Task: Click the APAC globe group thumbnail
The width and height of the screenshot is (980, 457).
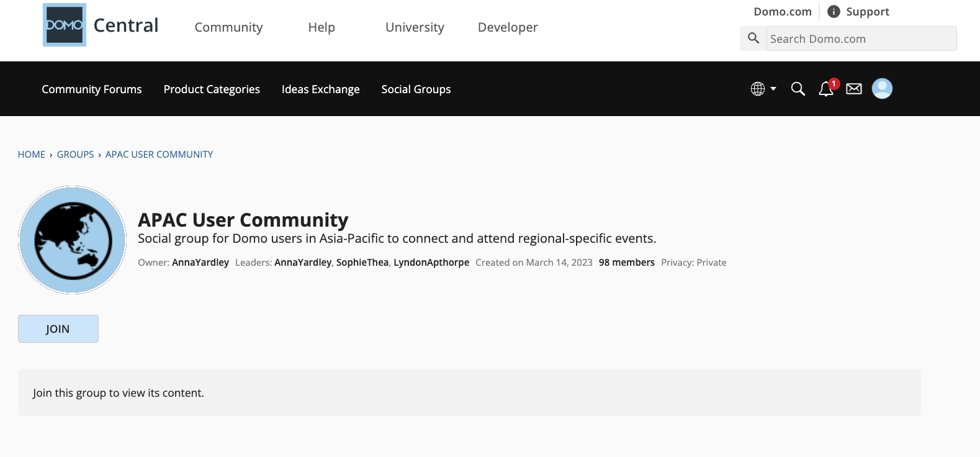Action: coord(73,240)
